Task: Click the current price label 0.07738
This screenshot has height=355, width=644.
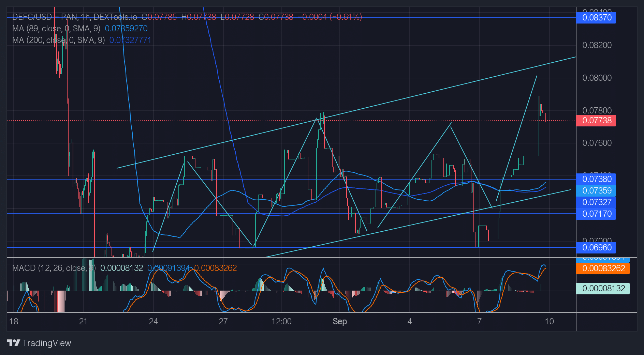Action: click(x=596, y=120)
